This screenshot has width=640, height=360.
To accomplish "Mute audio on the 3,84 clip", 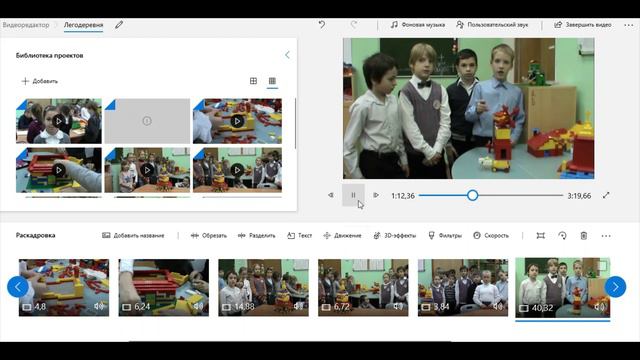I will (x=498, y=306).
